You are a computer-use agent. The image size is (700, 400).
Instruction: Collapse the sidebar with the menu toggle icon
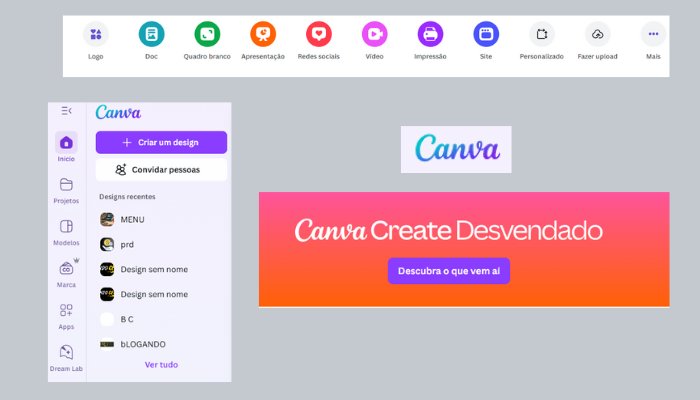[67, 111]
